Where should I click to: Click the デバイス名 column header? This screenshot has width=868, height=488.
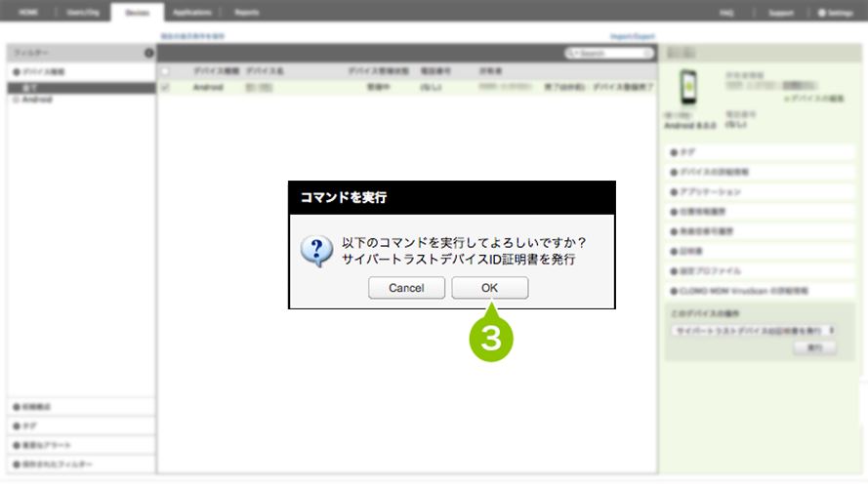pos(265,71)
